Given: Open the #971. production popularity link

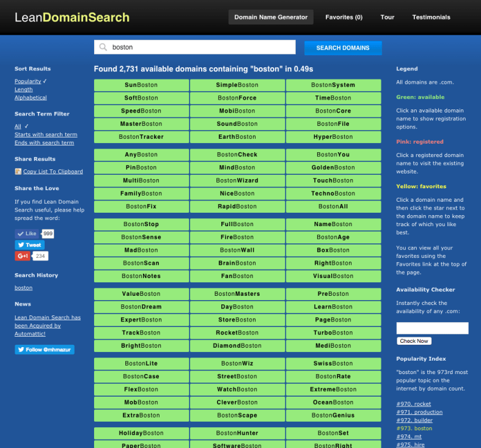Looking at the screenshot, I should [419, 412].
